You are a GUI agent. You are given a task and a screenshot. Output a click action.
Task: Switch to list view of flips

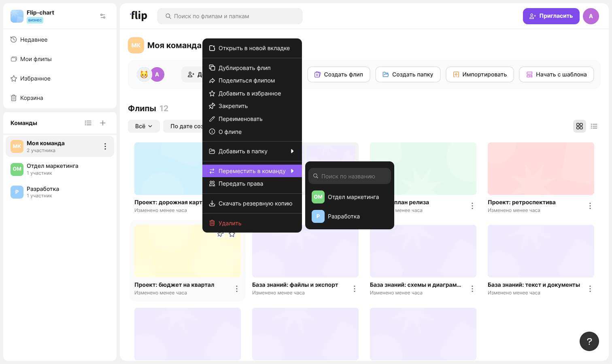coord(594,126)
